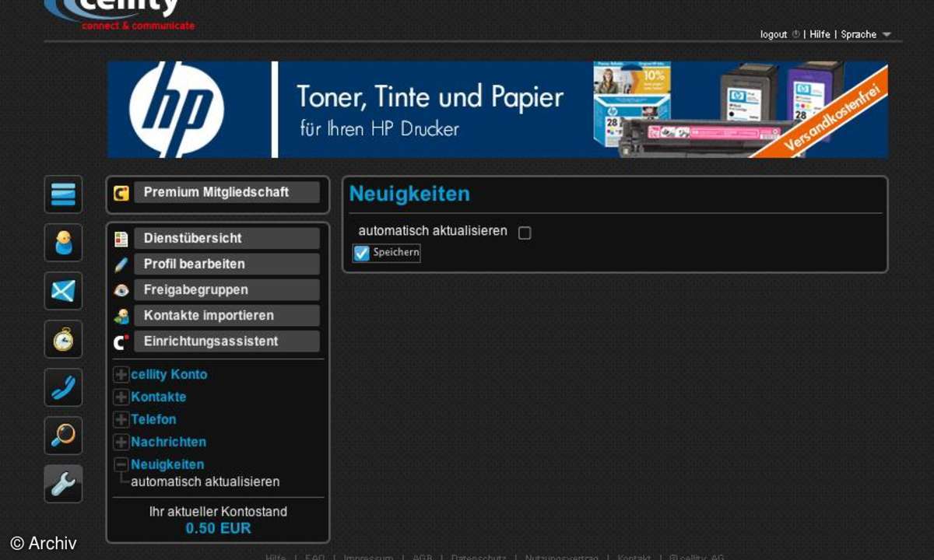Click the eye icon beside Freigabegruppen

click(121, 290)
